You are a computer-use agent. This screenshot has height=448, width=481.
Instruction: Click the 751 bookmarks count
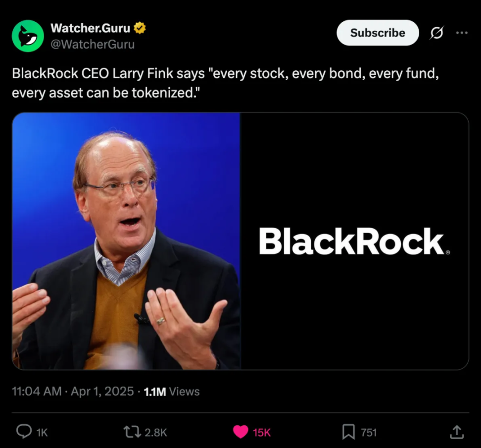point(369,432)
